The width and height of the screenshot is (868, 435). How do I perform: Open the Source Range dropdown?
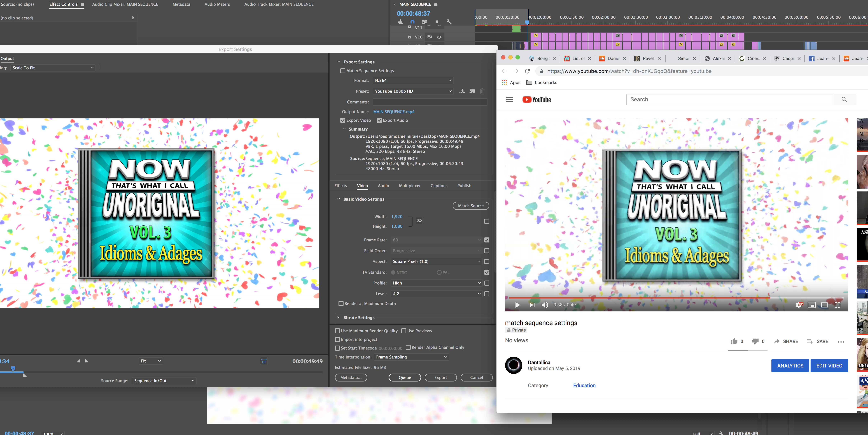(164, 381)
